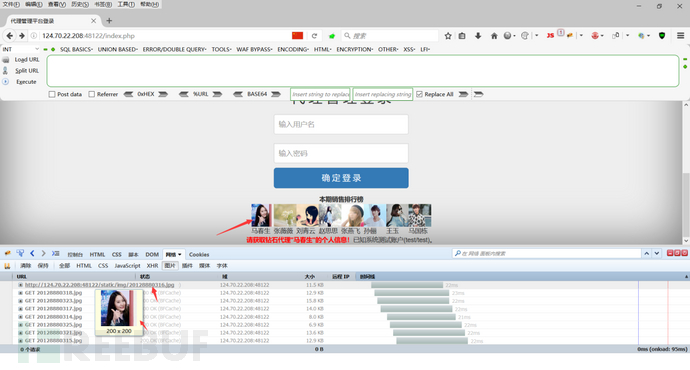Click the Split URL icon
This screenshot has width=690, height=370.
pyautogui.click(x=6, y=70)
